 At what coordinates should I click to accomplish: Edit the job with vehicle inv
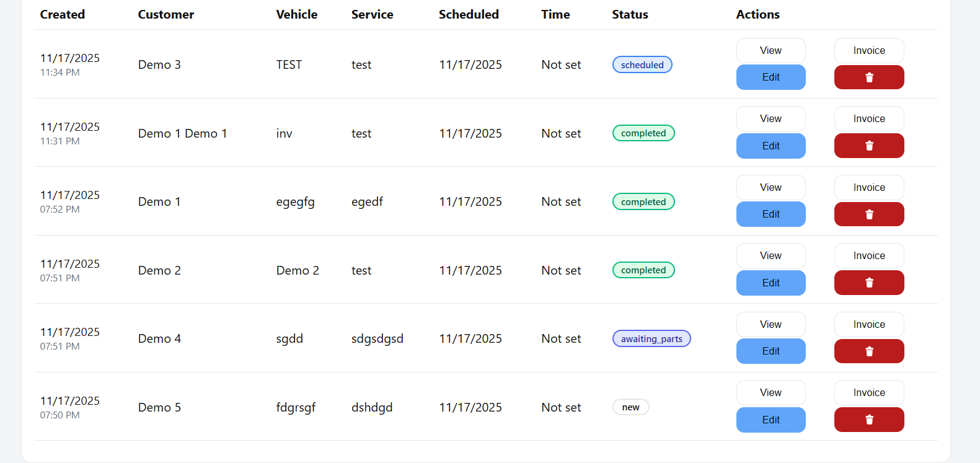tap(770, 146)
